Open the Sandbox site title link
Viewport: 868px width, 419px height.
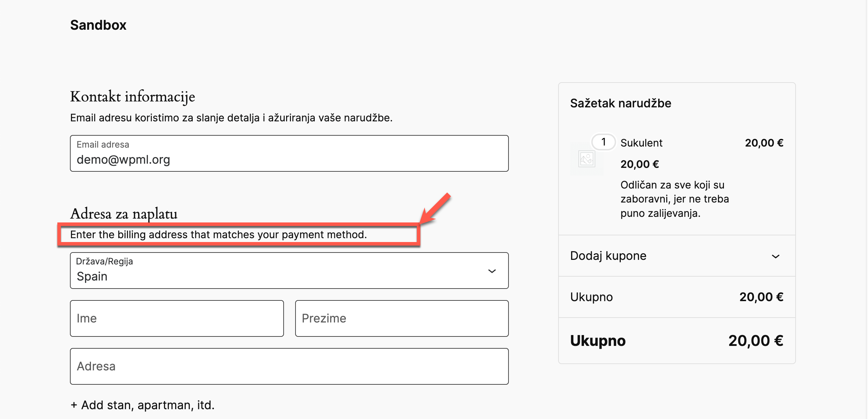pos(98,25)
